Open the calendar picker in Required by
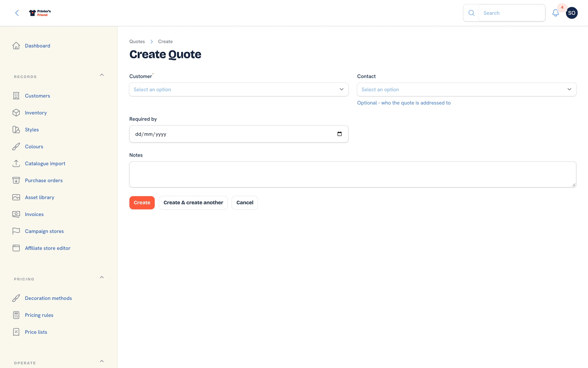588x368 pixels. 339,134
